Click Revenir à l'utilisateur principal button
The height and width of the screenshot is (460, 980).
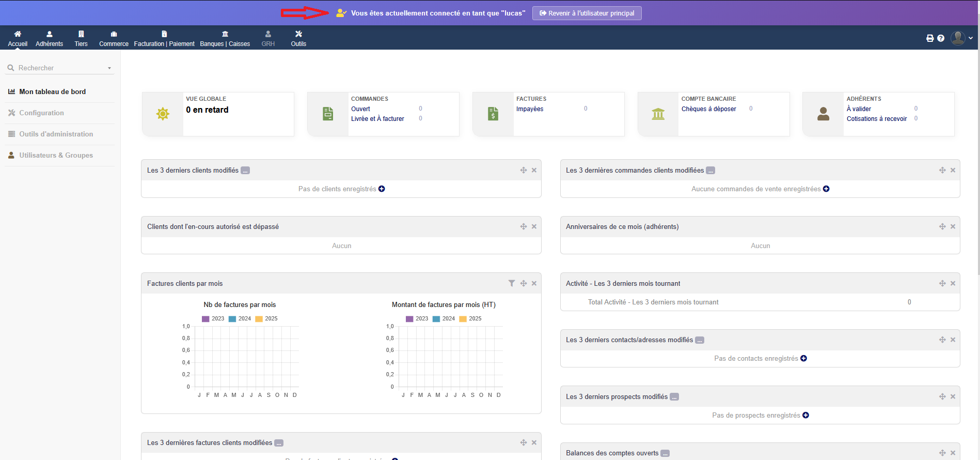tap(587, 13)
